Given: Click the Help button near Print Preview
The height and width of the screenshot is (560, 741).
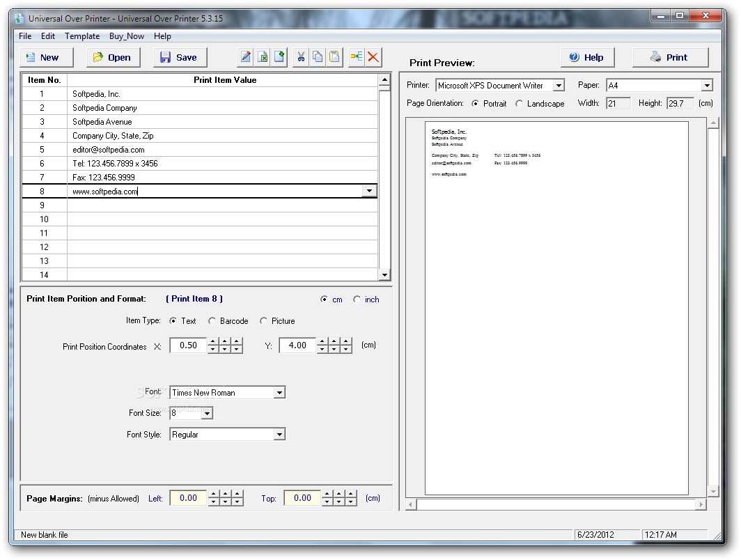Looking at the screenshot, I should [588, 57].
